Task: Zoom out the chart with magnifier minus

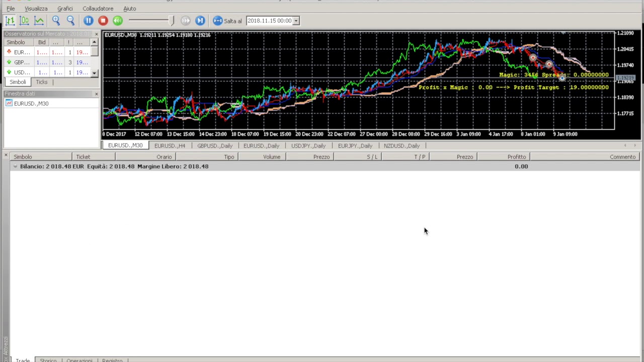Action: pyautogui.click(x=70, y=21)
